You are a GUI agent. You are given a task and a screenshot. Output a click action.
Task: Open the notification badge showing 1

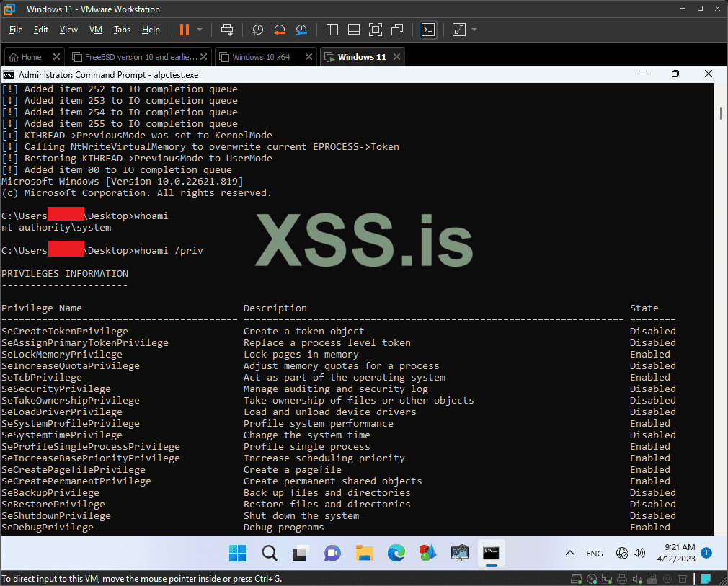706,553
